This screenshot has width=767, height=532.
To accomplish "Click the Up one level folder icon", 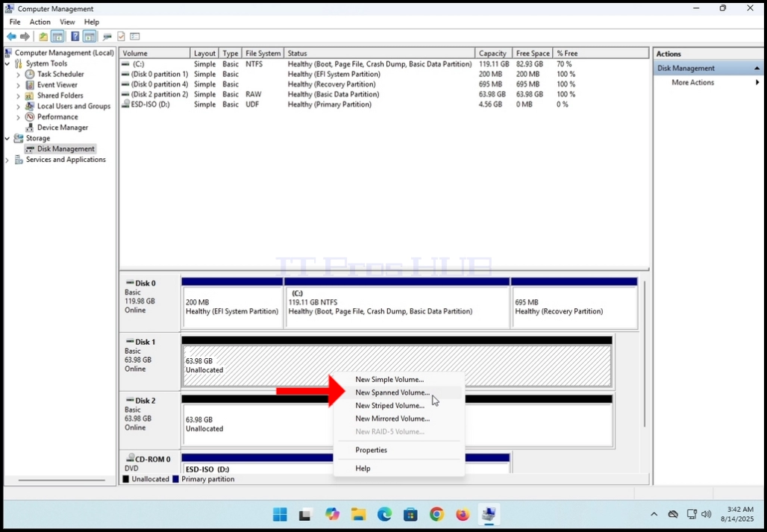I will [x=43, y=37].
